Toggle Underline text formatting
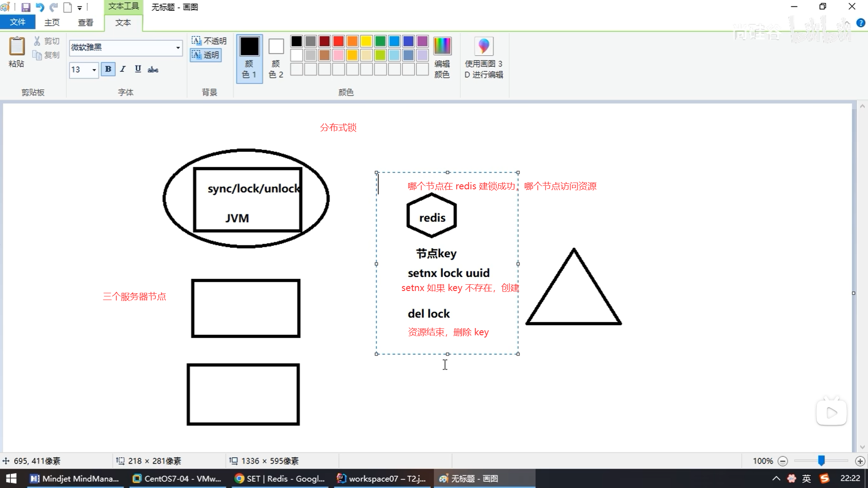The height and width of the screenshot is (488, 868). pos(138,69)
